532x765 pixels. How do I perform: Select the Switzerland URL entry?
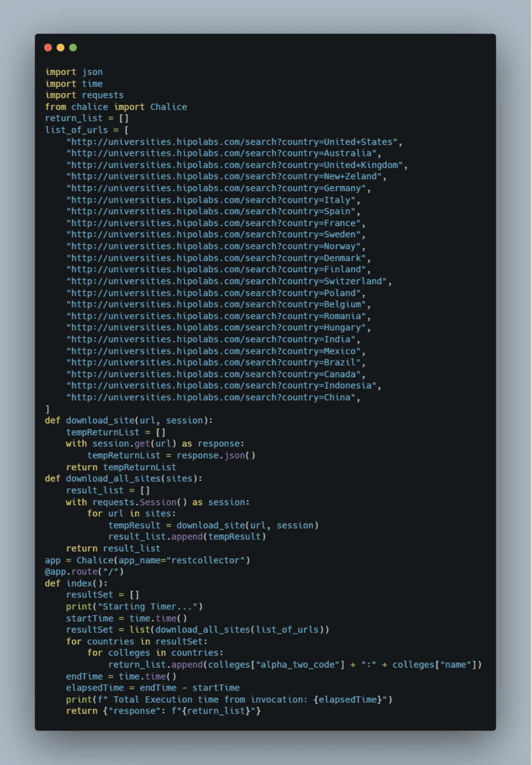pos(227,281)
